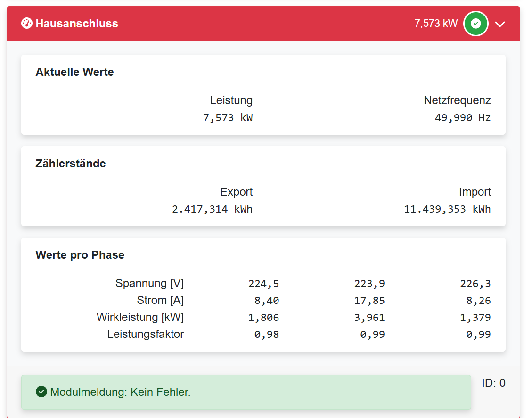Click the Spannung value 226,3

point(475,283)
